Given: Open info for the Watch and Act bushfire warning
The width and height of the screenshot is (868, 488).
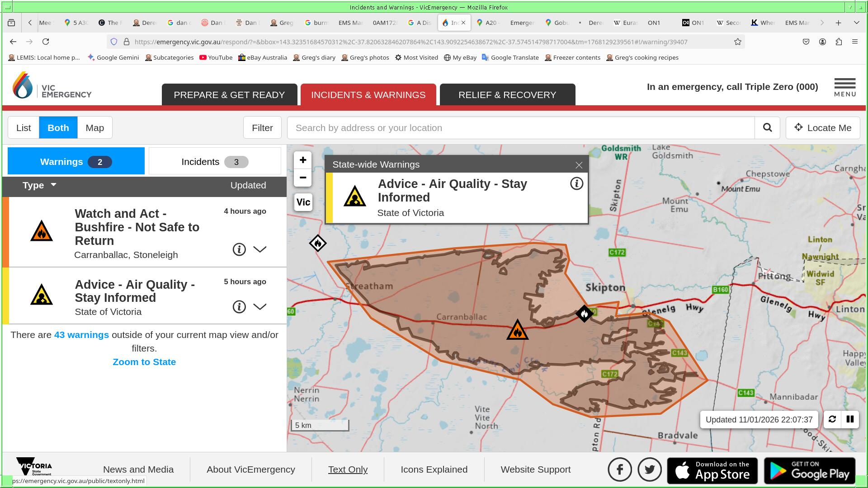Looking at the screenshot, I should pyautogui.click(x=239, y=249).
